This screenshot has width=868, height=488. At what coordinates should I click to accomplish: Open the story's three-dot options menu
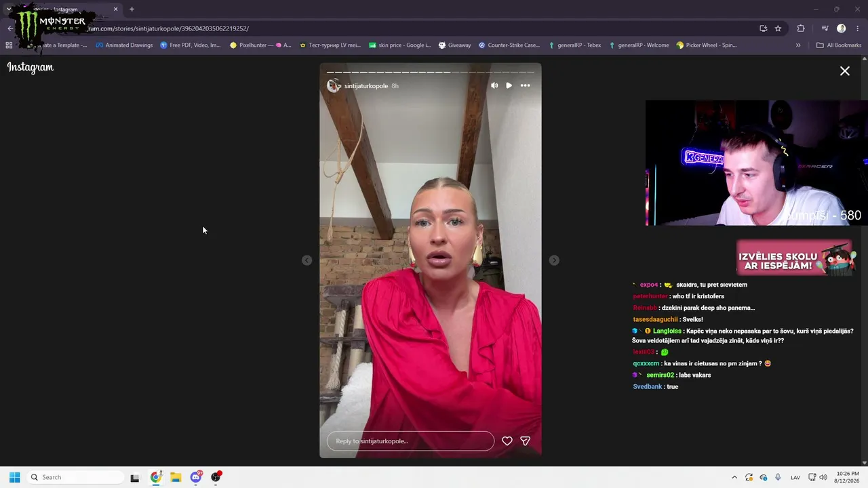525,85
